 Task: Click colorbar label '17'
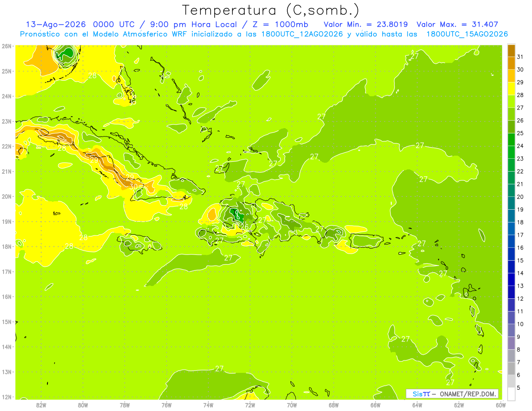520,235
